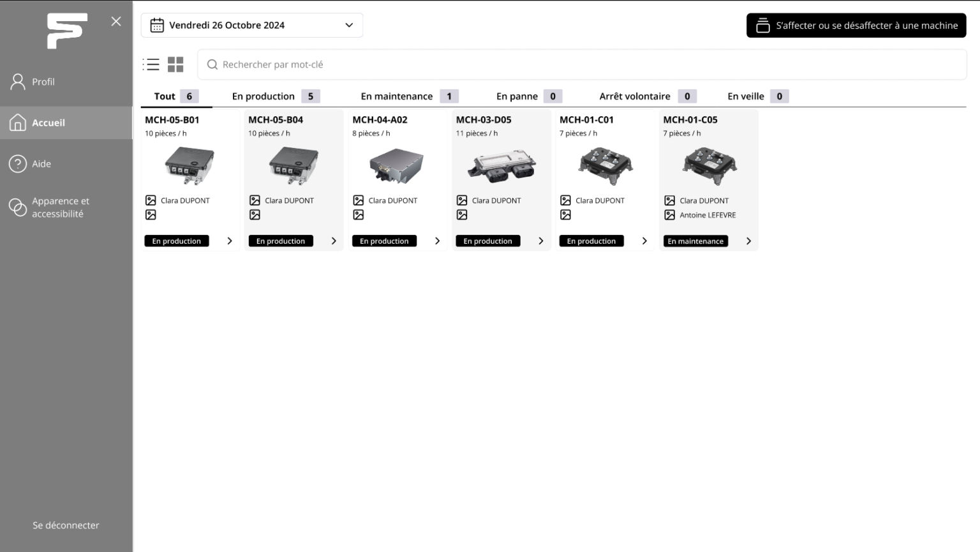Open the Aide help section

coord(41,164)
